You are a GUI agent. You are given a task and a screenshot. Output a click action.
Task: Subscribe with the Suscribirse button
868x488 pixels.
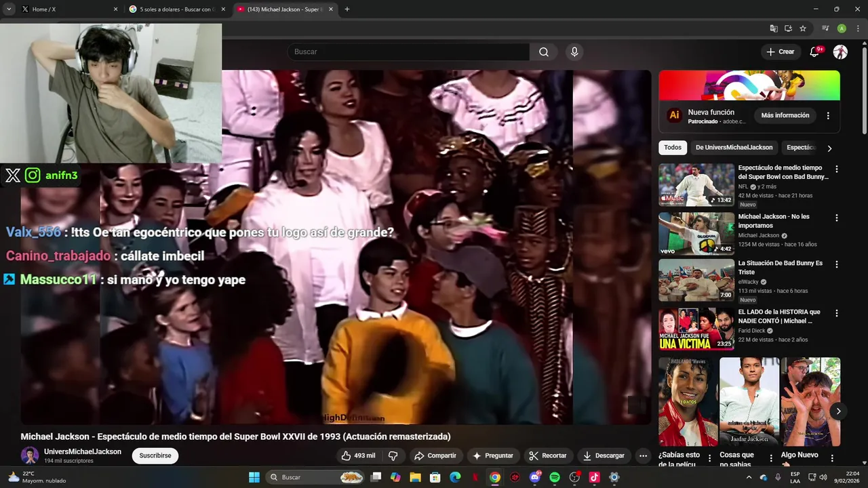155,455
